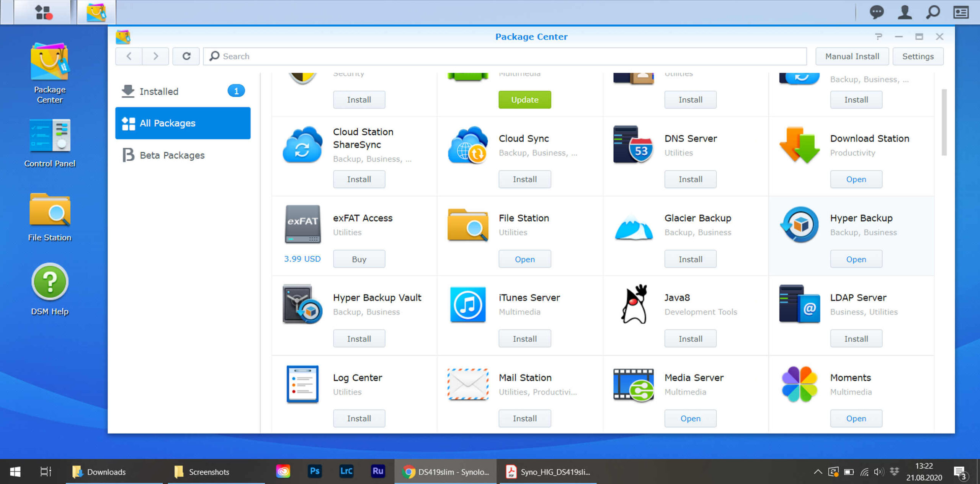The width and height of the screenshot is (980, 484).
Task: Install iTunes Server
Action: click(x=524, y=339)
